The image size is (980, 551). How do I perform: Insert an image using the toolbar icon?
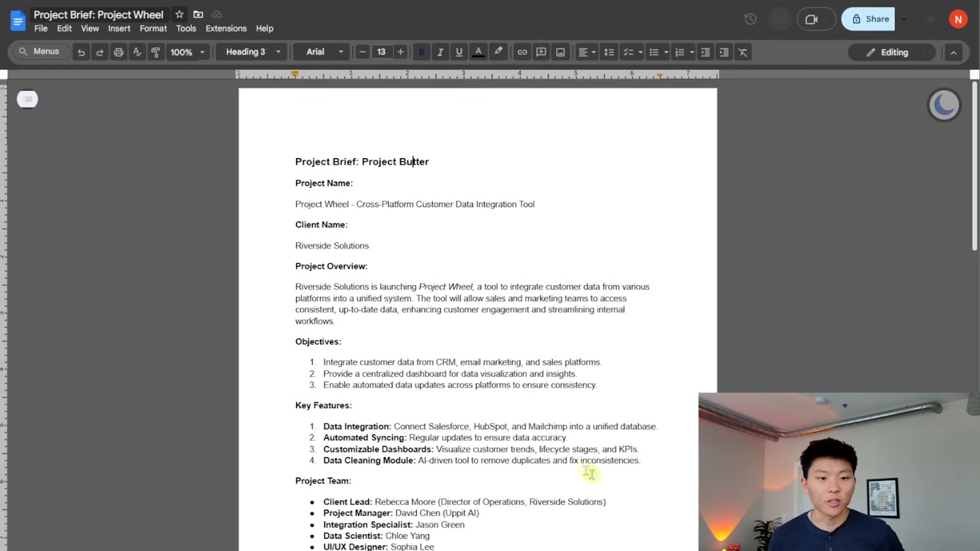coord(560,52)
